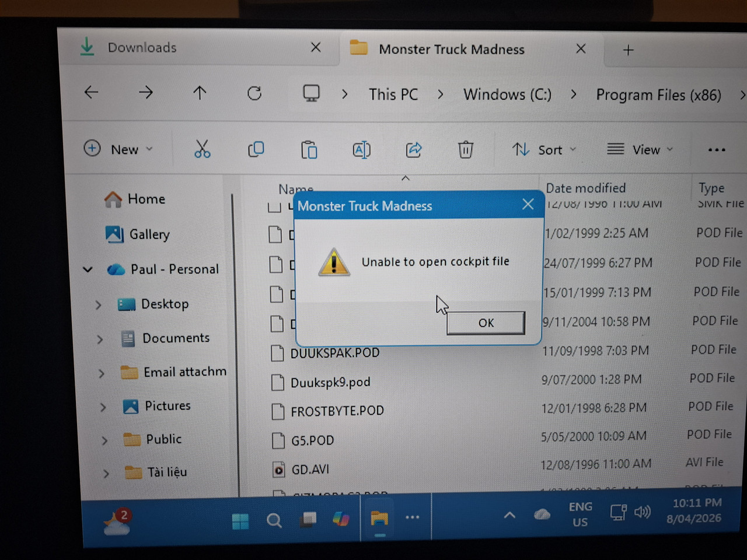Expand chevron after Windows (C:) breadcrumb
Viewport: 747px width, 560px height.
point(574,94)
